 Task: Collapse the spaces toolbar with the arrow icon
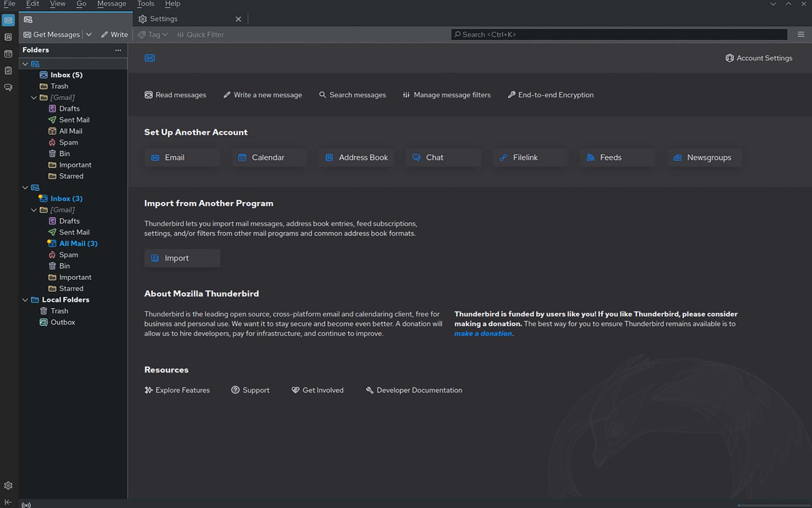point(8,502)
